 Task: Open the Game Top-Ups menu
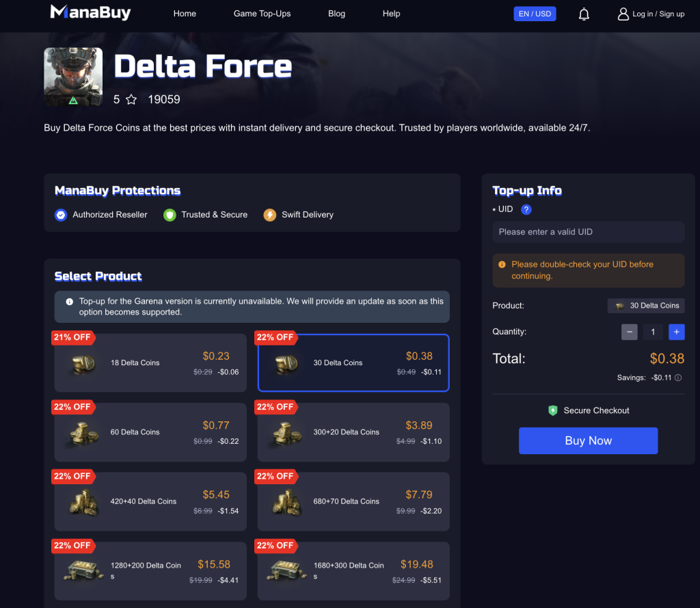(262, 14)
